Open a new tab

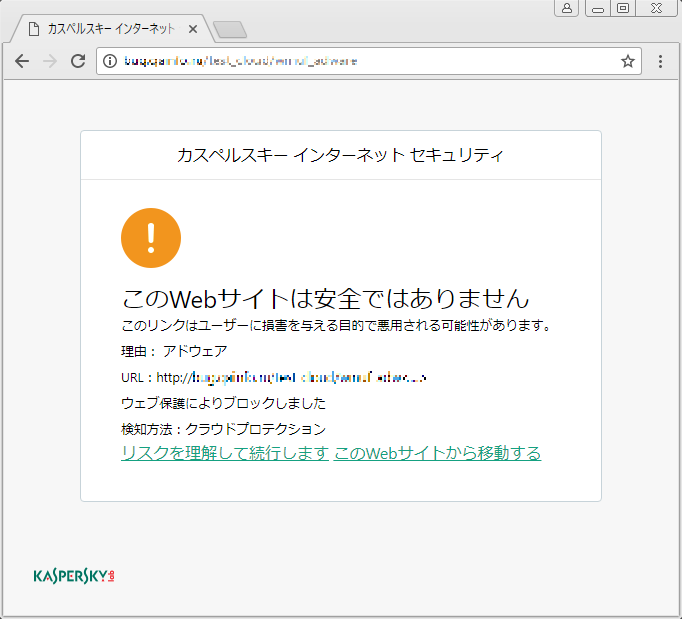pos(231,30)
